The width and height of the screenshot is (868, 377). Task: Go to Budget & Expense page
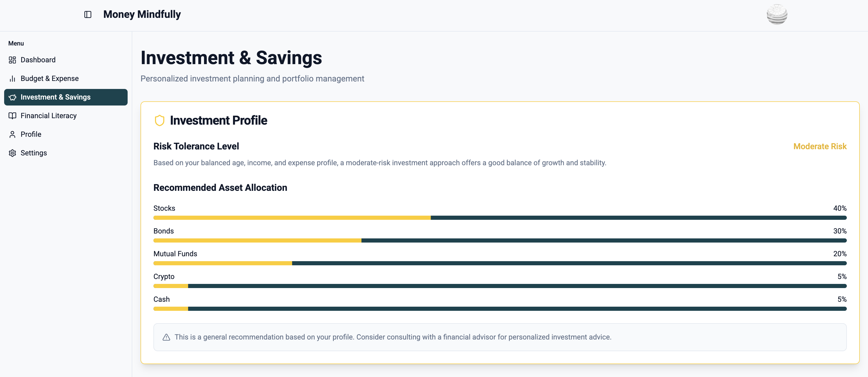click(x=50, y=79)
